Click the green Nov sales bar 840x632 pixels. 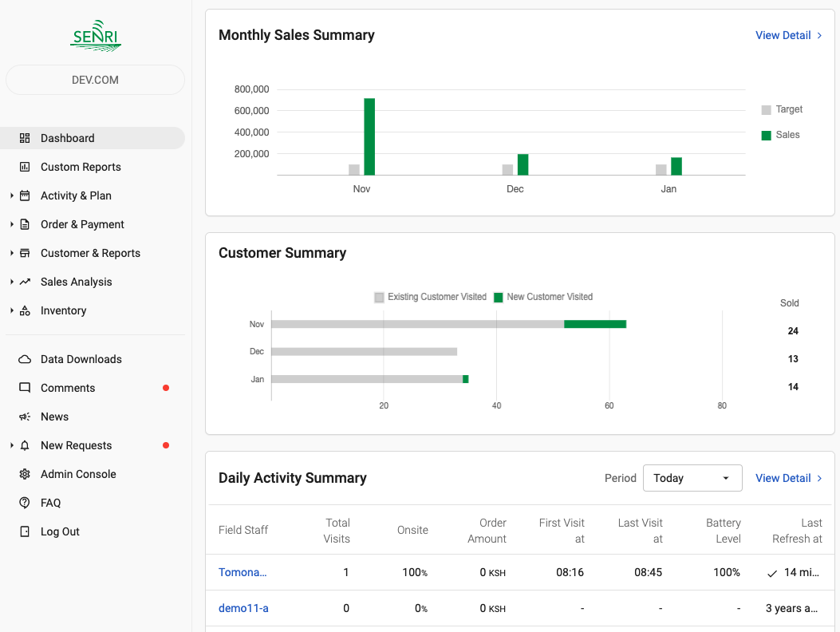[369, 136]
